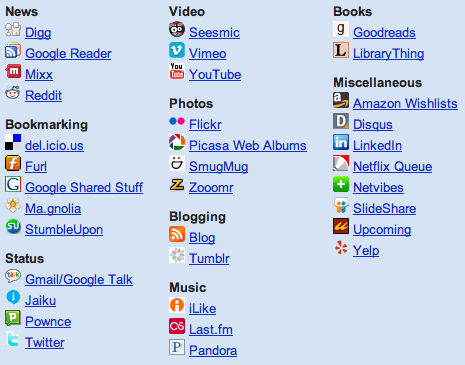Image resolution: width=465 pixels, height=365 pixels.
Task: Open the LinkedIn link
Action: pyautogui.click(x=378, y=146)
